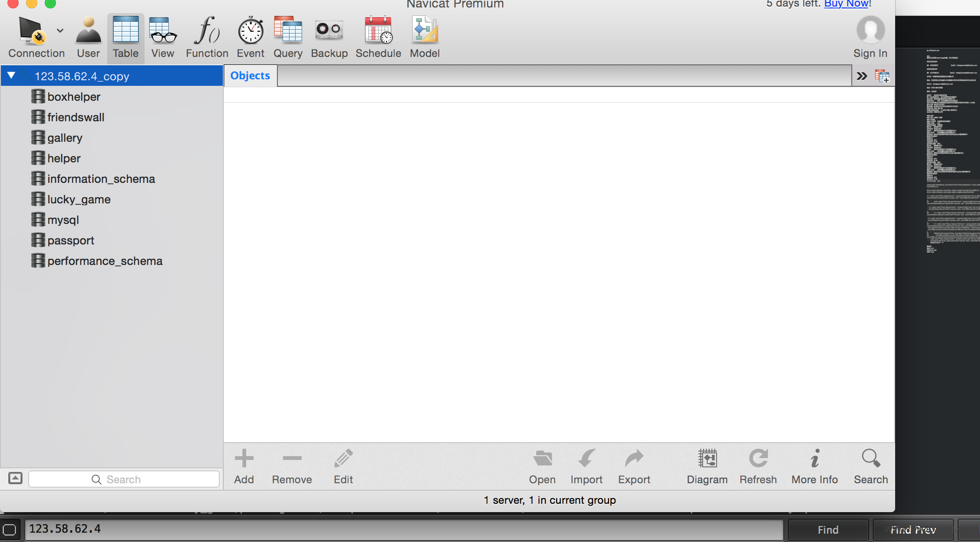Click the Remove minus button
Screen dimensions: 980x542
point(292,466)
